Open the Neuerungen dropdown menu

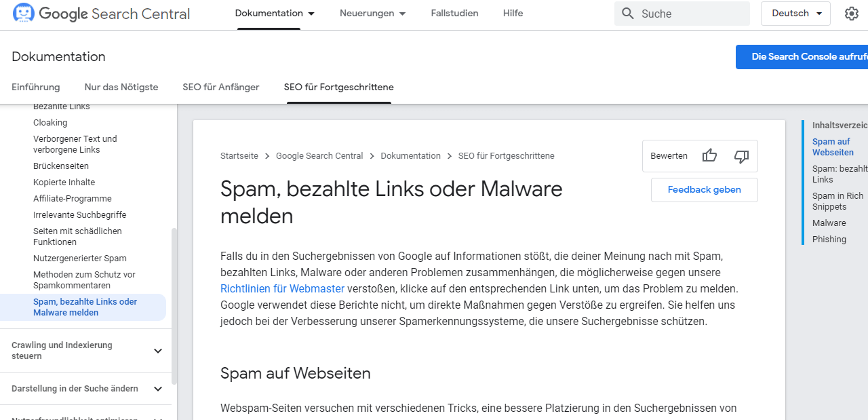[373, 14]
